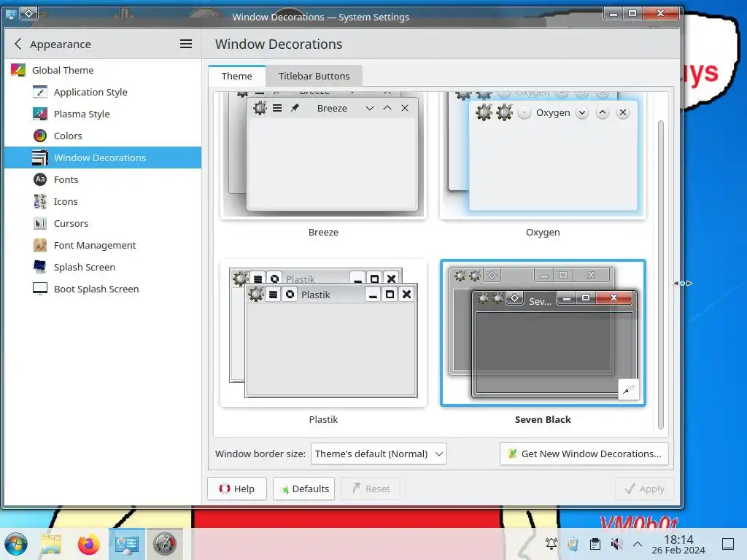Open notifications bell in system tray

[551, 544]
